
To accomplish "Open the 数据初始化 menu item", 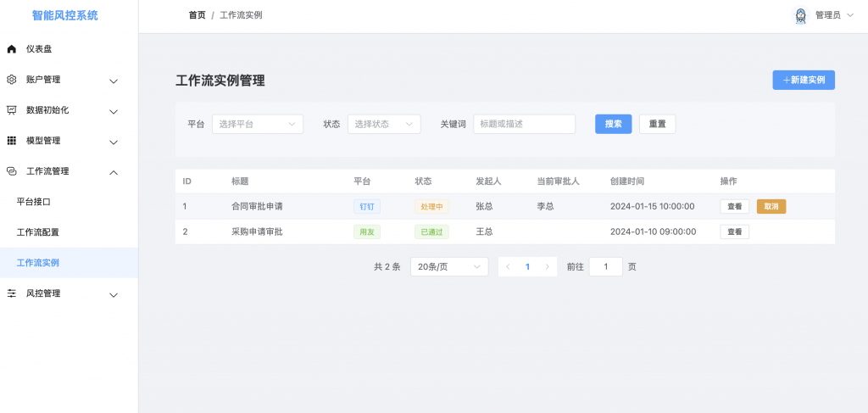I will tap(69, 110).
